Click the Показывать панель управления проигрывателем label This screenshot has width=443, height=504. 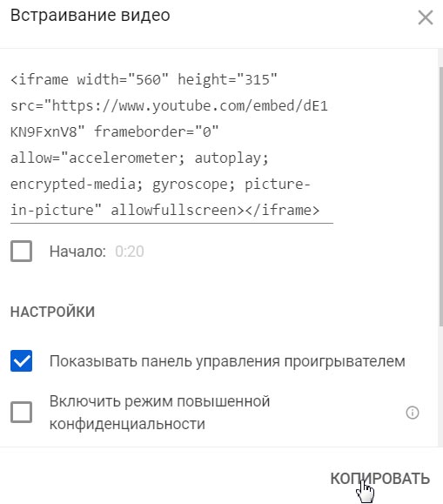227,361
